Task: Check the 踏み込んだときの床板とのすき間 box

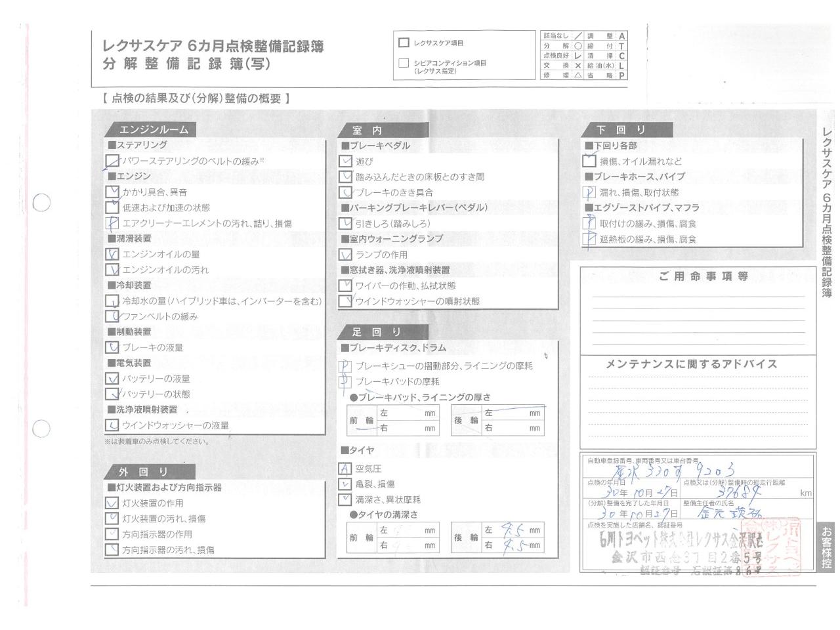Action: coord(345,177)
